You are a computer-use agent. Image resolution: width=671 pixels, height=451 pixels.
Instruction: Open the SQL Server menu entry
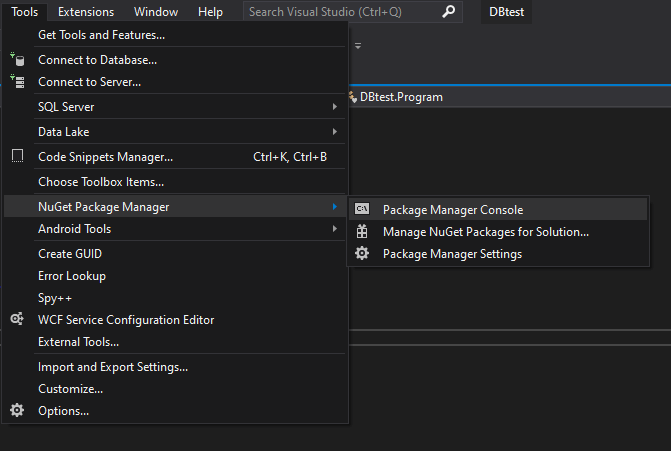point(175,107)
